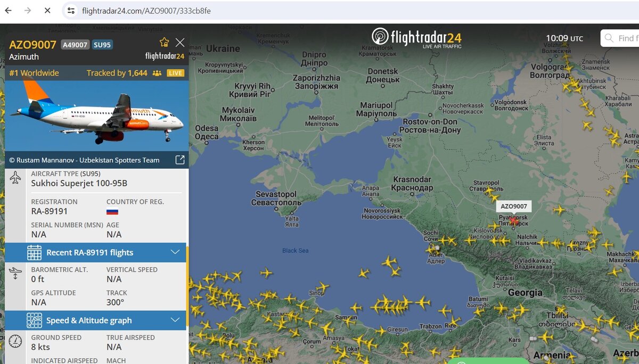Click the Ground Speed 8 kts value
The height and width of the screenshot is (364, 639).
pyautogui.click(x=40, y=347)
